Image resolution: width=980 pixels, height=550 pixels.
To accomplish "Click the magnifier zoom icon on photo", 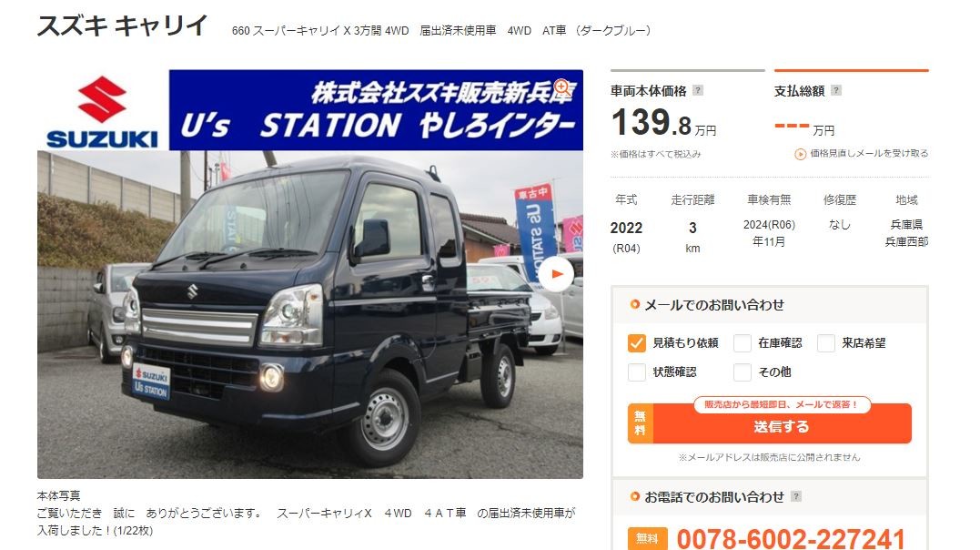I will 561,87.
